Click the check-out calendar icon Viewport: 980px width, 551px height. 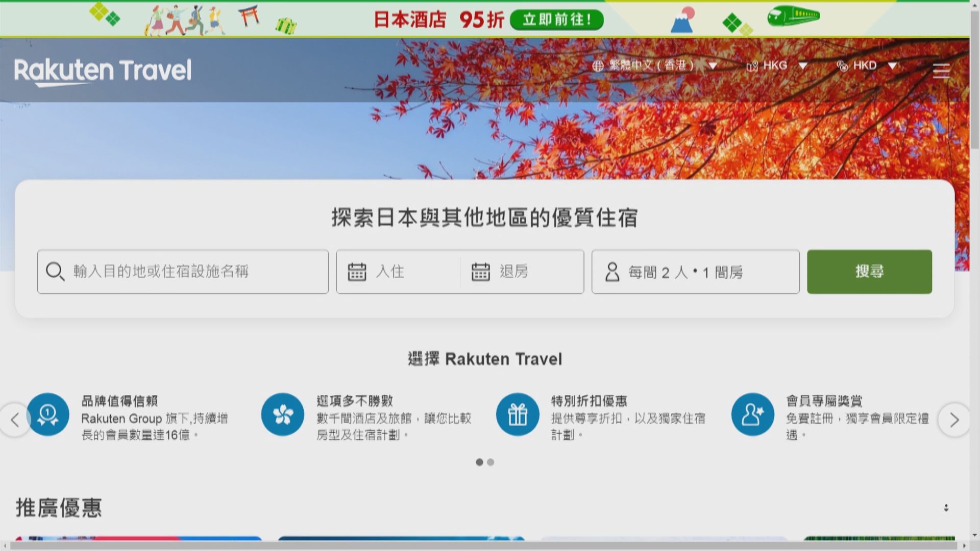(480, 271)
